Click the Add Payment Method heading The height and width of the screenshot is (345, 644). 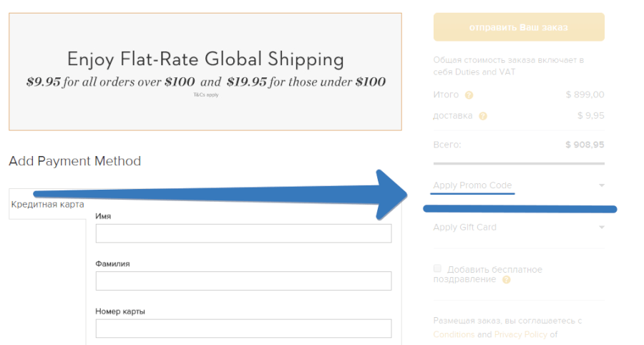coord(75,161)
